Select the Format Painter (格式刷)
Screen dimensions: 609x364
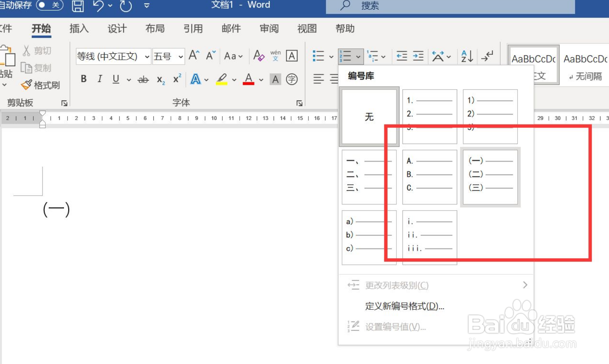[40, 85]
